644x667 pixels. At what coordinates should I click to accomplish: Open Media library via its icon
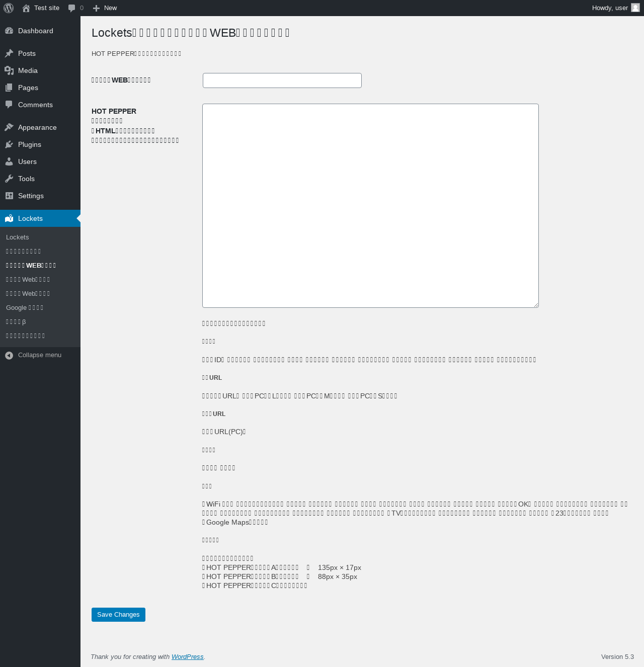[9, 70]
